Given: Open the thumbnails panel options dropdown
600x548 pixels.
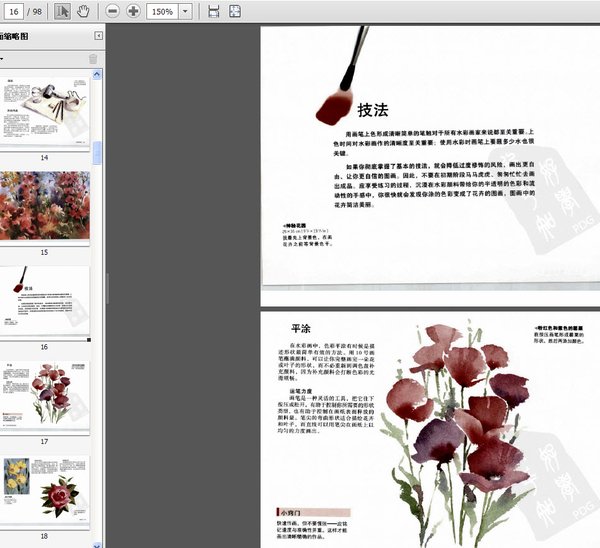Looking at the screenshot, I should tap(2, 59).
